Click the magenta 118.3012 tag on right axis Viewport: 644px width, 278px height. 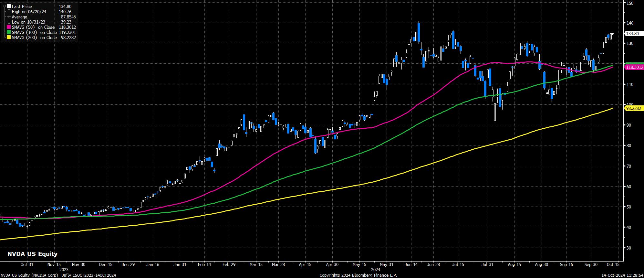pos(634,67)
